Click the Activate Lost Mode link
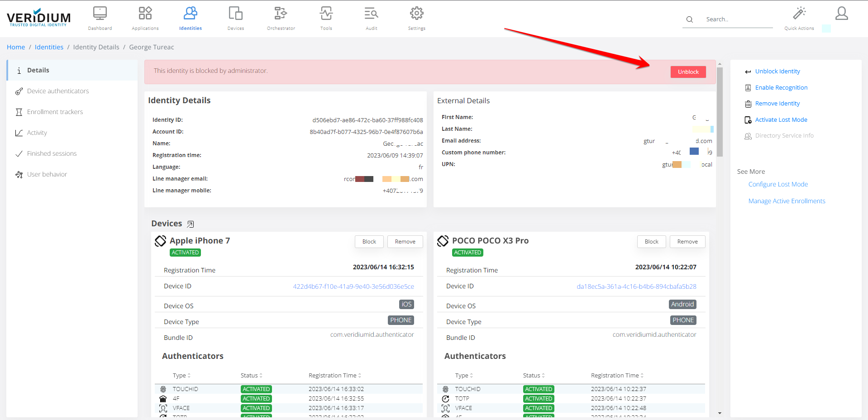The height and width of the screenshot is (420, 868). point(781,120)
